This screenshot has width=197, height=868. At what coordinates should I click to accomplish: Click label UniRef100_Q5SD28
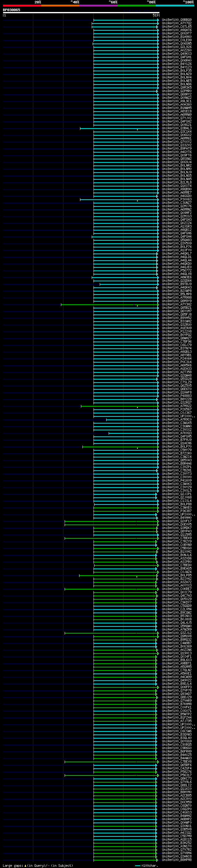177,379
